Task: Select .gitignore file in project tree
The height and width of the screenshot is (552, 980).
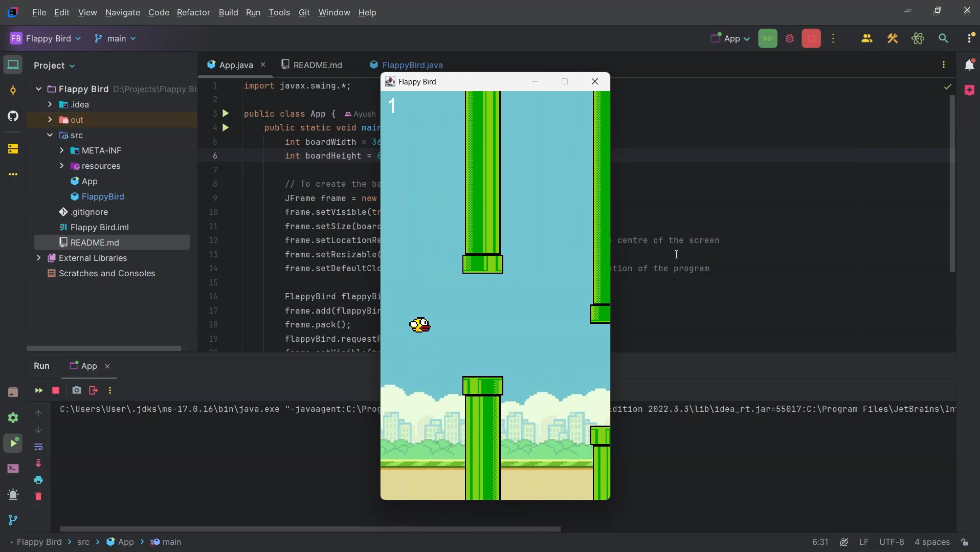Action: tap(83, 212)
